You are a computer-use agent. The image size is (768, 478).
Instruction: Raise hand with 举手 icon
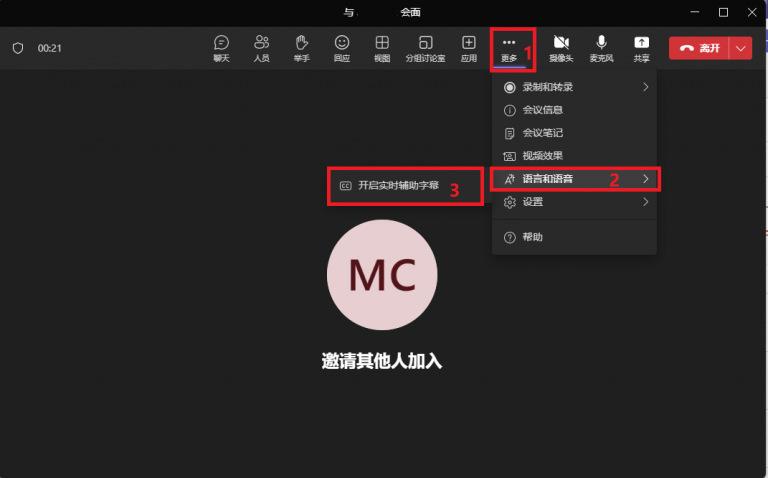tap(301, 47)
